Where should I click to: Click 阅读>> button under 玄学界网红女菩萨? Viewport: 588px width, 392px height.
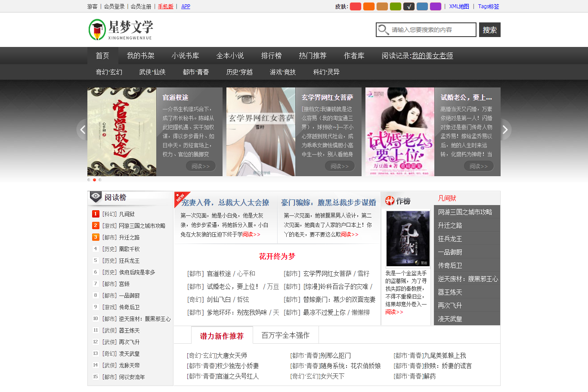(x=340, y=166)
